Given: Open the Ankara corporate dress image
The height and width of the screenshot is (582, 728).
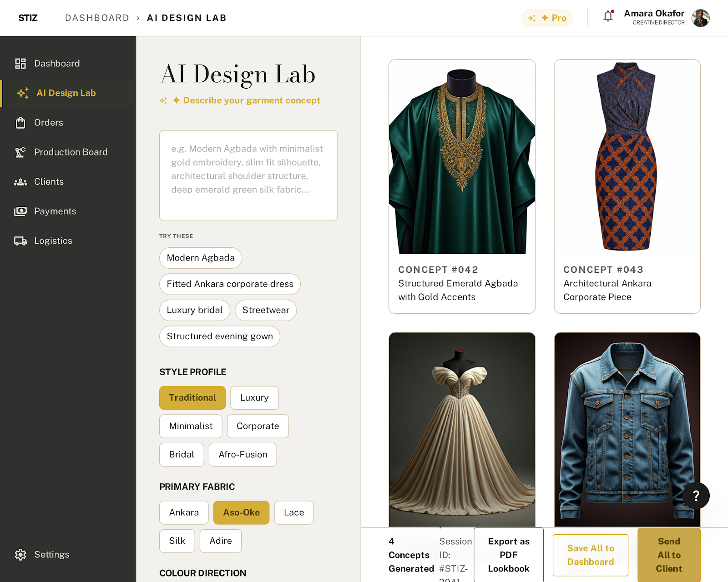Looking at the screenshot, I should tap(627, 157).
